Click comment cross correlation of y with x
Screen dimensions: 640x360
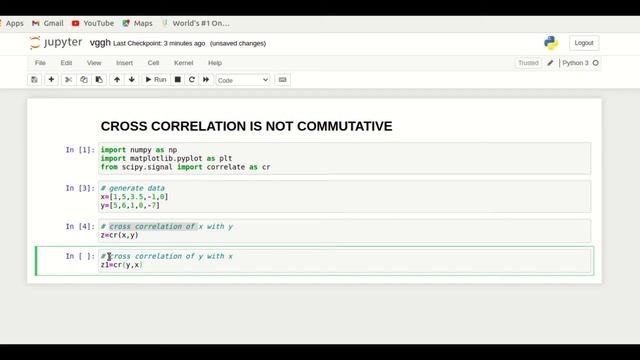point(167,256)
